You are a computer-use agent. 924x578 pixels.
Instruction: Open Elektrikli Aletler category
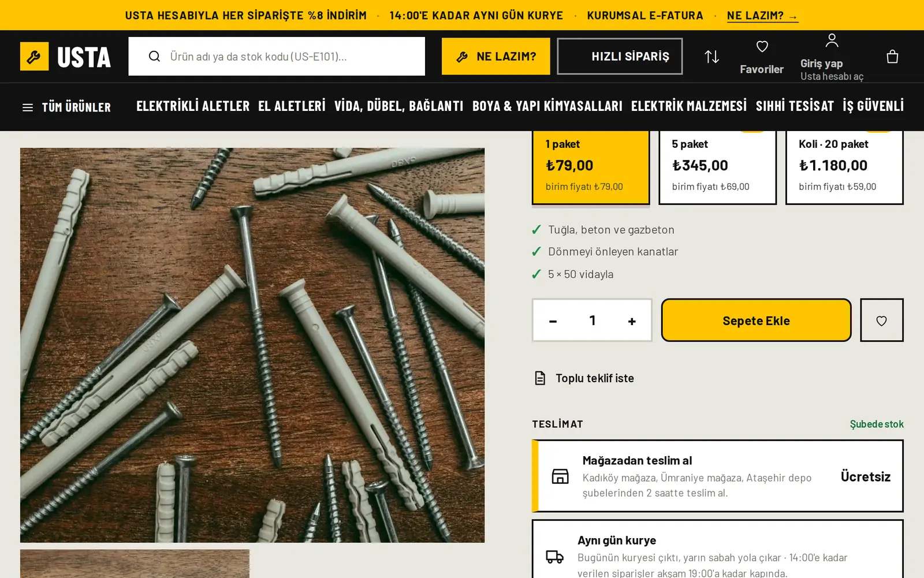(193, 106)
